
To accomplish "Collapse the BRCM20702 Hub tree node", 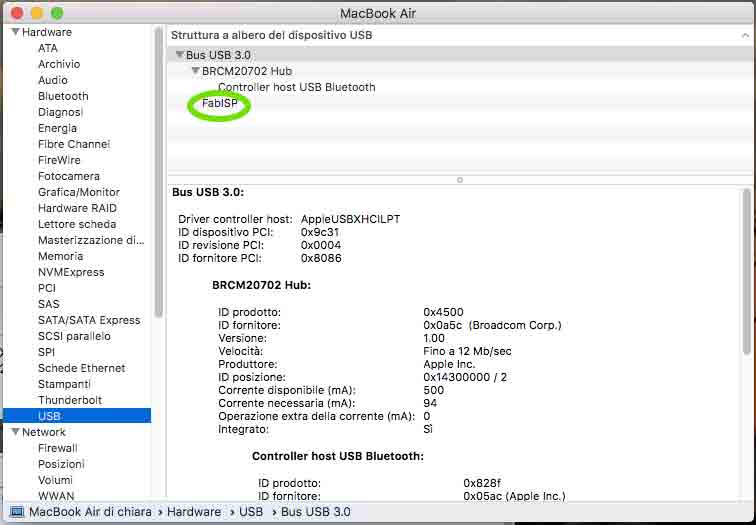I will [195, 71].
